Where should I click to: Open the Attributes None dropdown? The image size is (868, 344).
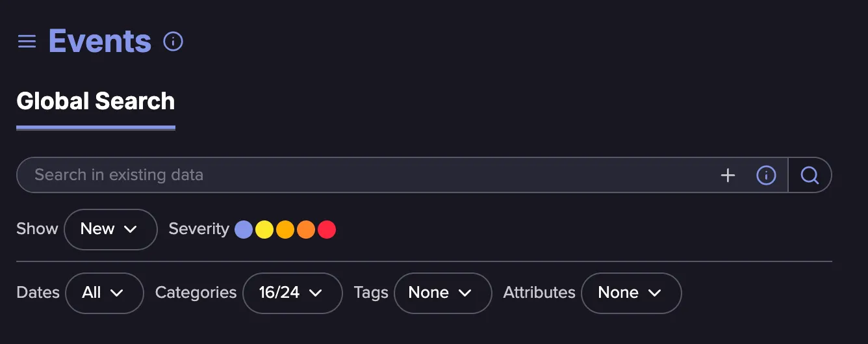pos(631,293)
